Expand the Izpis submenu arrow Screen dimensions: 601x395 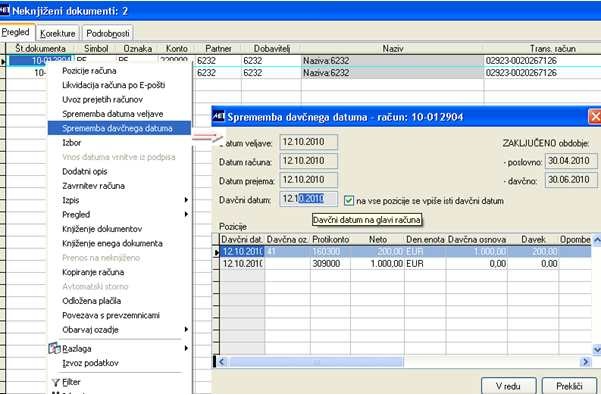pos(186,200)
